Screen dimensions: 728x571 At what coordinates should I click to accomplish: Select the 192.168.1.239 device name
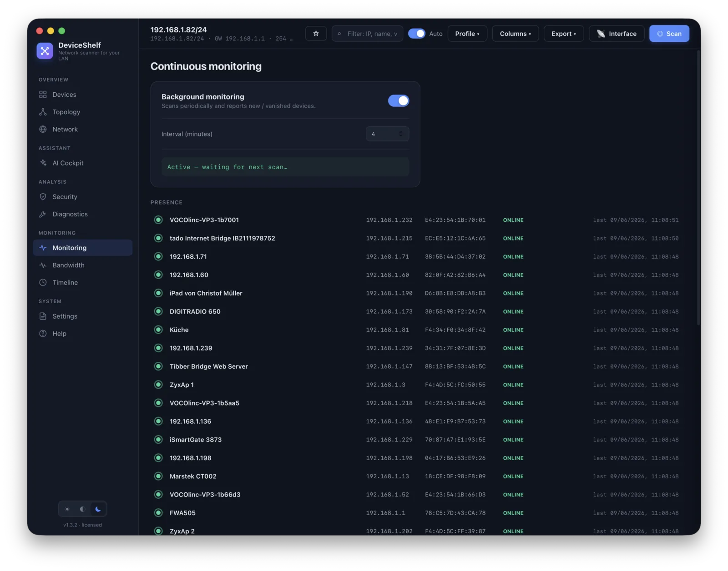tap(191, 348)
